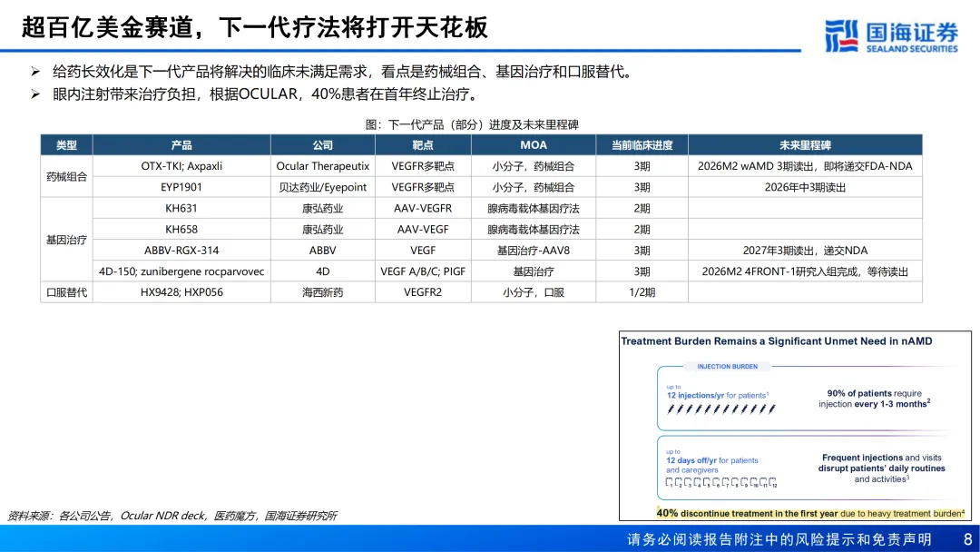
Task: Click the 资料来源 source citation
Action: (171, 516)
